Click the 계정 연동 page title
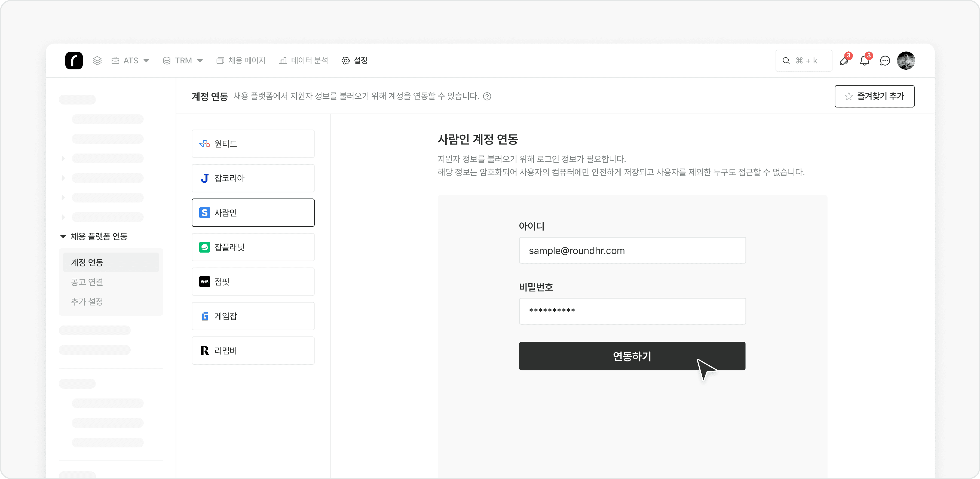The height and width of the screenshot is (479, 980). tap(210, 96)
